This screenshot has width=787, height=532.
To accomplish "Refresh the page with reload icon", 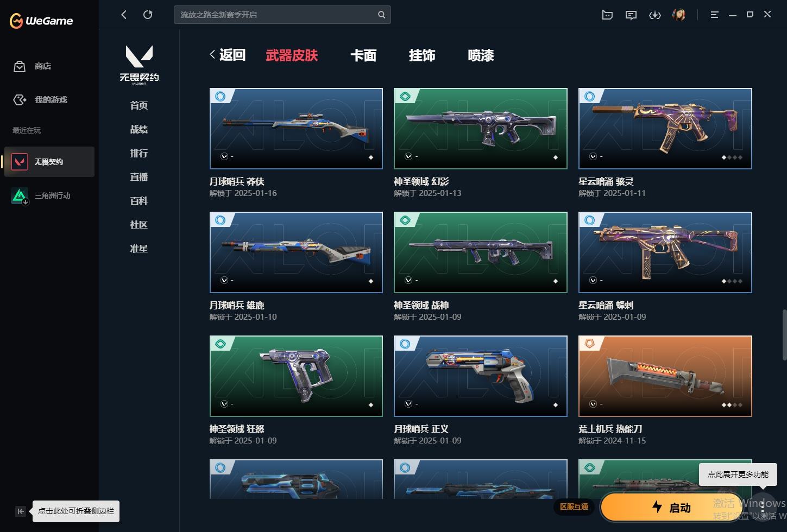I will (x=148, y=15).
